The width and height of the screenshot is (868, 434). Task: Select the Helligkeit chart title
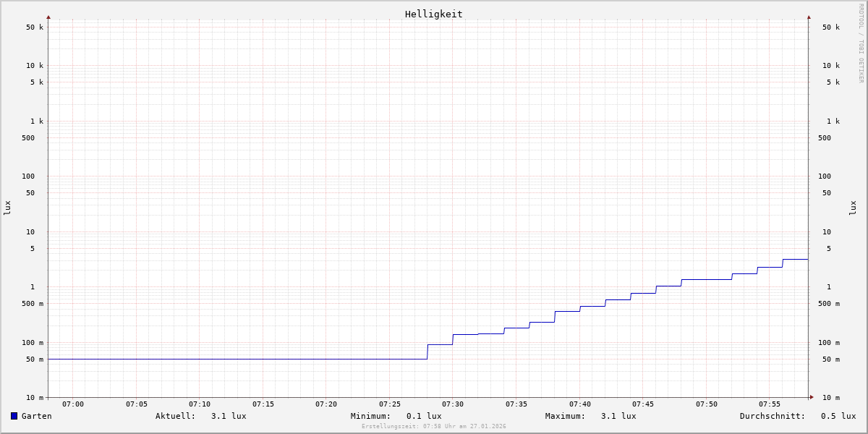click(x=433, y=14)
